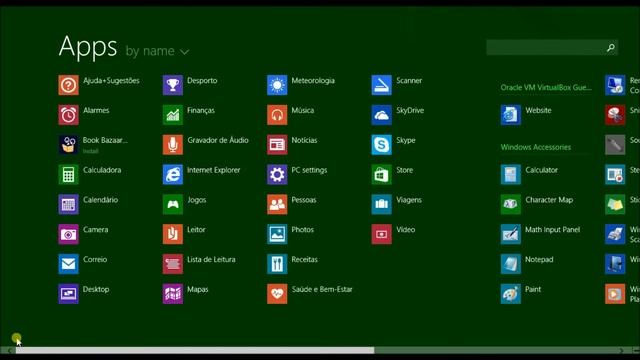Click the scrollbar right arrow
Image resolution: width=640 pixels, height=360 pixels.
[621, 351]
